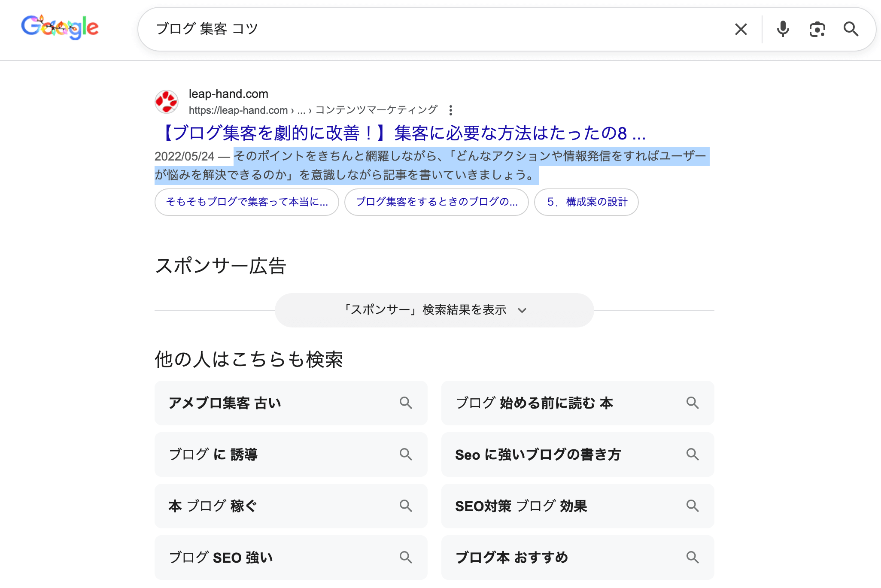Screen dimensions: 881x588
Task: Click the ブログ集客をするときのブログの sitelink
Action: (437, 202)
